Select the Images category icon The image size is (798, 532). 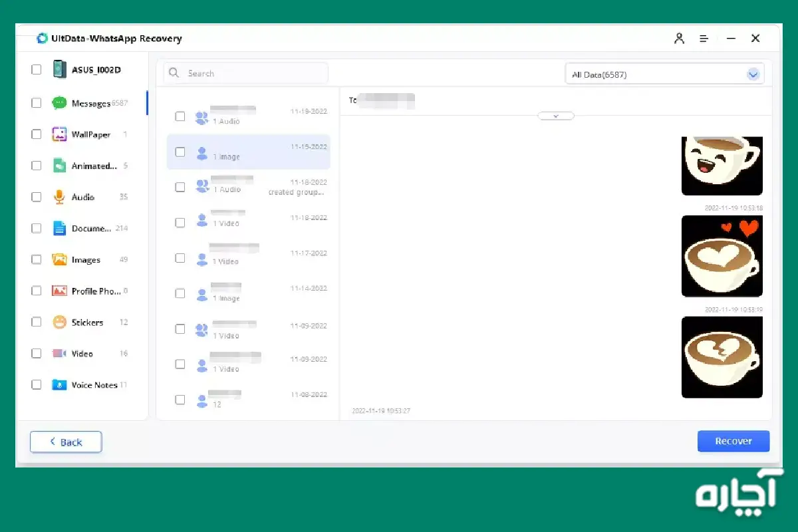pyautogui.click(x=60, y=259)
